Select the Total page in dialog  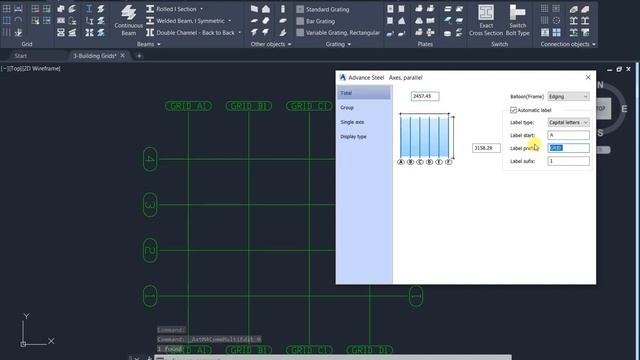click(x=364, y=93)
